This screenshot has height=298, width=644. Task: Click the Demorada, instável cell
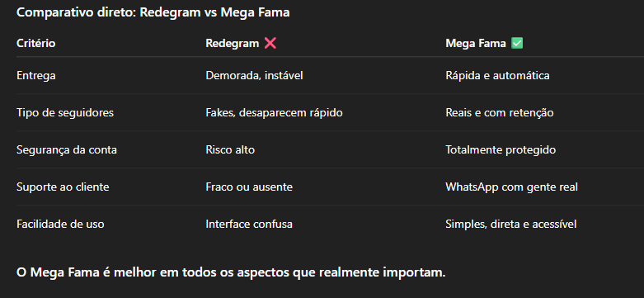(254, 76)
